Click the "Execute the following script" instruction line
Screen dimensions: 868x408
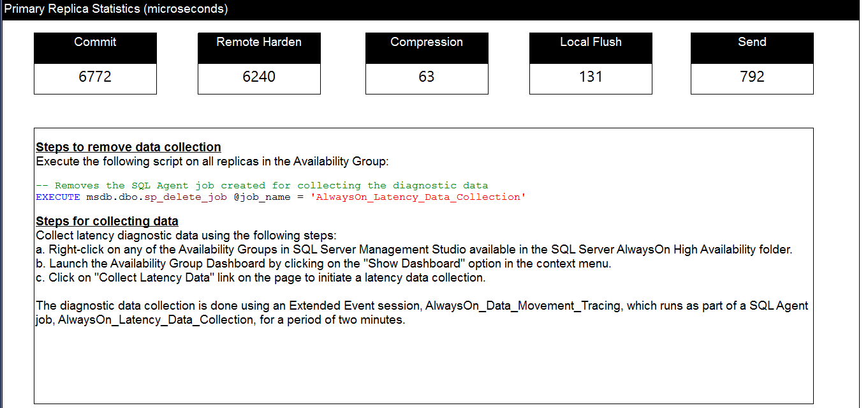pos(211,162)
